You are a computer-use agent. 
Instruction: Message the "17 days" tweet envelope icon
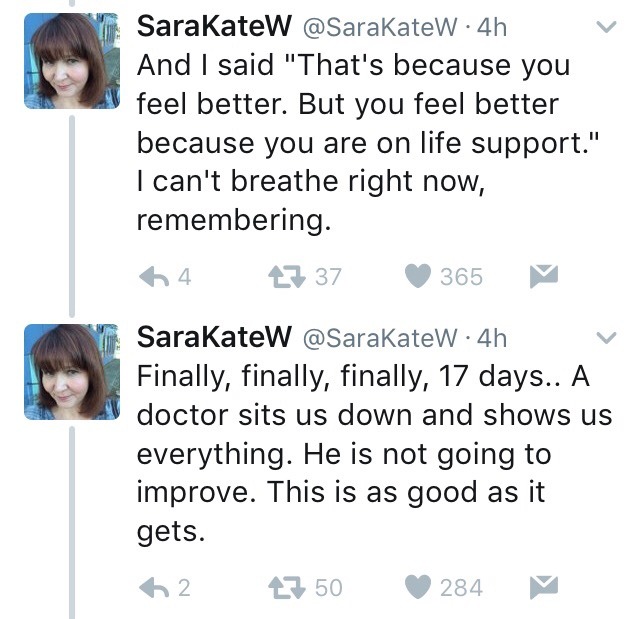(x=542, y=586)
